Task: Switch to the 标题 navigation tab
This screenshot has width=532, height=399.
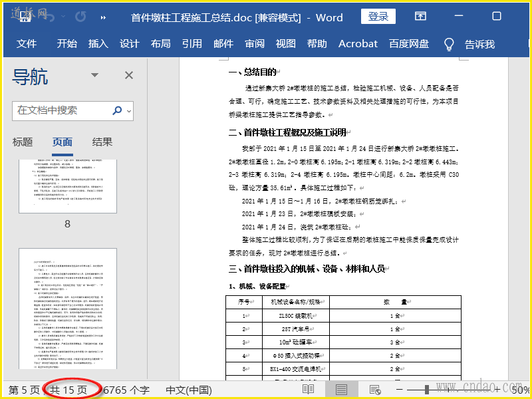Action: click(x=23, y=142)
